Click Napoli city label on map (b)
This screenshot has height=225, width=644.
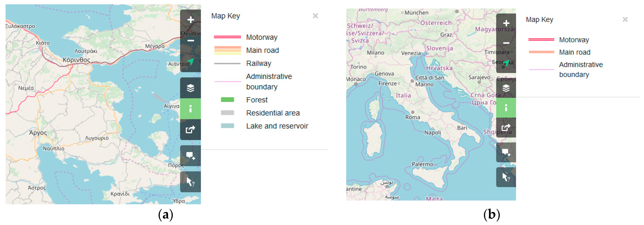[432, 132]
